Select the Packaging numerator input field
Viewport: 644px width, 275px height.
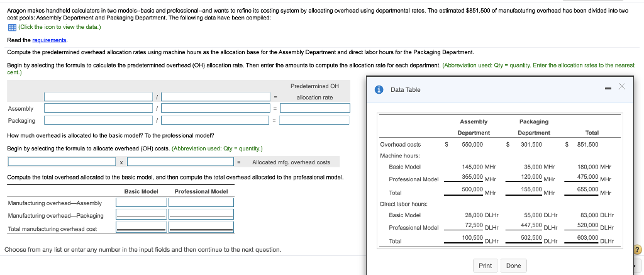coord(99,120)
